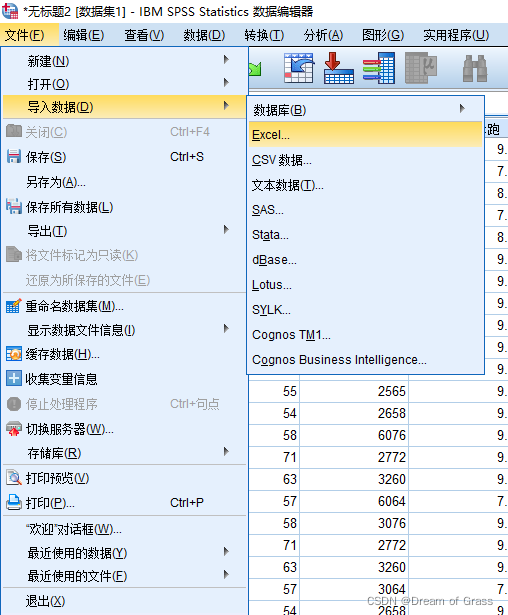Choose CSV 数据... import option
Image resolution: width=508 pixels, height=615 pixels.
click(365, 160)
